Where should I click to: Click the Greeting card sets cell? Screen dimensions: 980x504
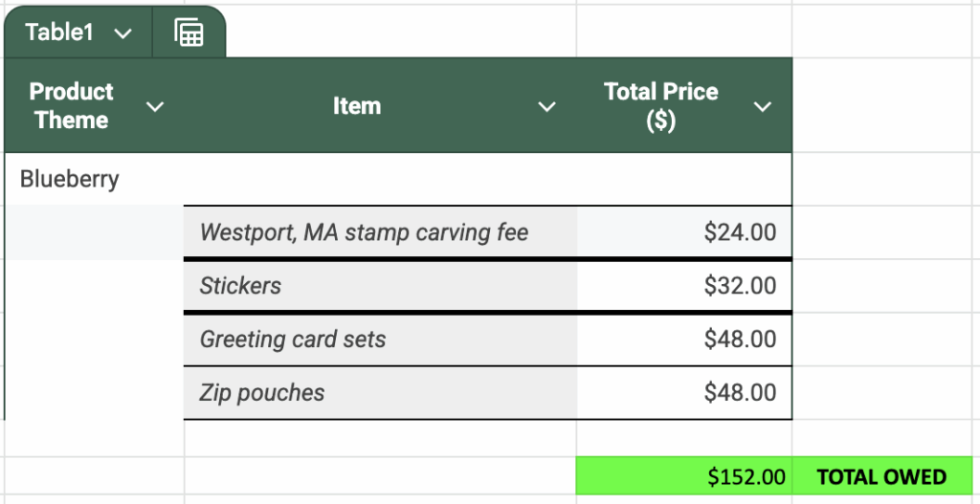tap(292, 340)
